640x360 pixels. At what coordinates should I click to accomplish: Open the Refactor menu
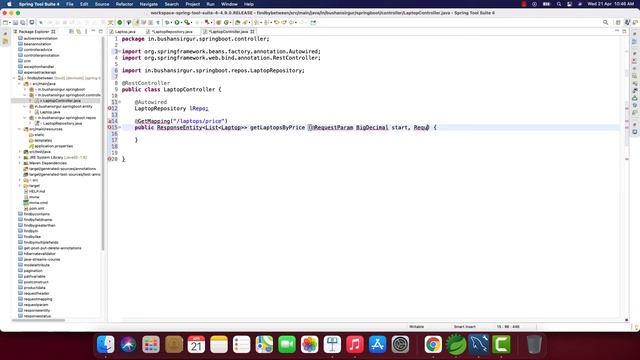tap(124, 4)
